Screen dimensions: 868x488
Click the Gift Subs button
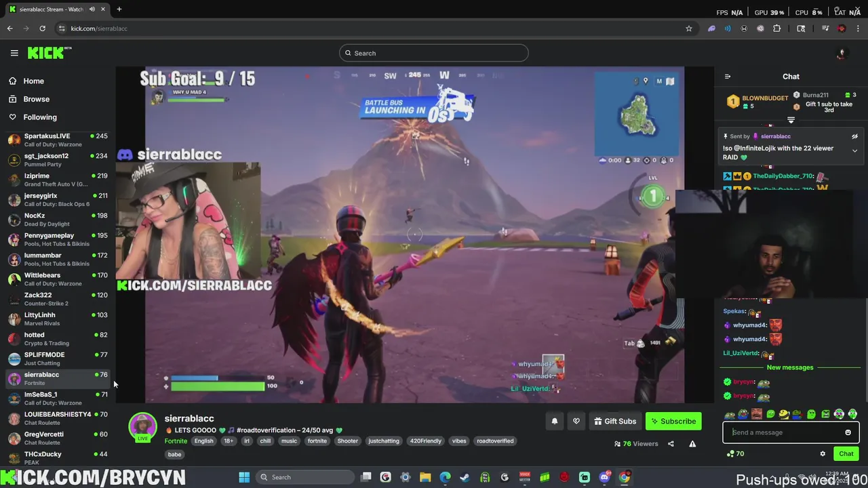coord(615,422)
